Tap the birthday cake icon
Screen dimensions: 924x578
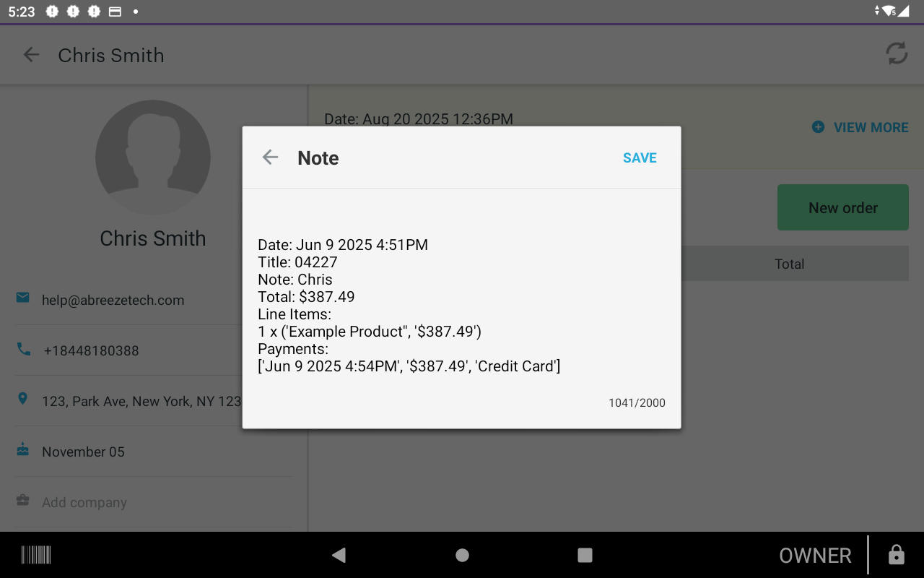click(x=23, y=449)
